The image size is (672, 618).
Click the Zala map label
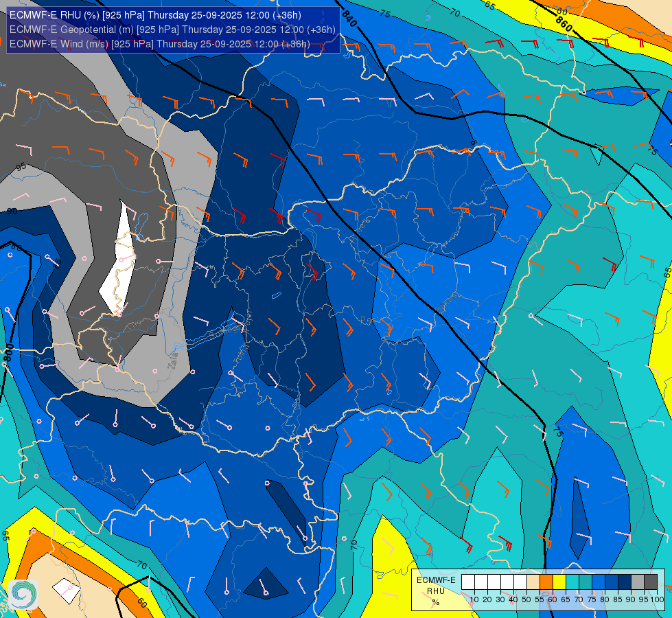coord(173,361)
